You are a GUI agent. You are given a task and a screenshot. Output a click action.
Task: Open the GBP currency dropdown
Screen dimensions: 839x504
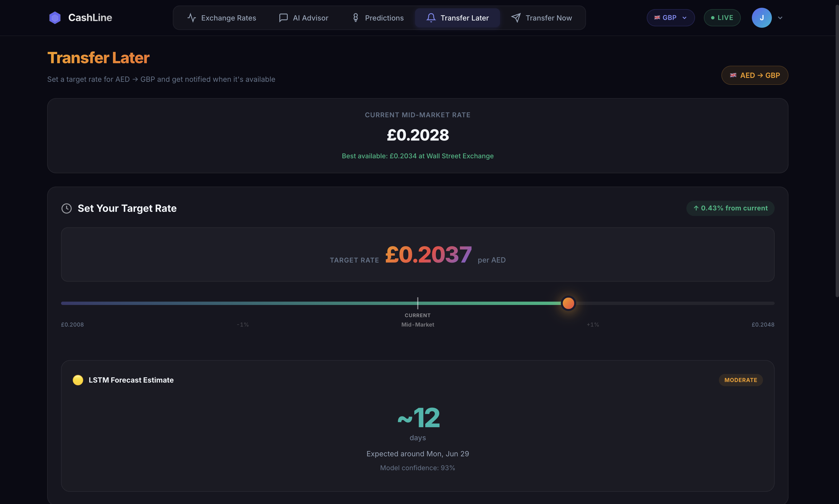pyautogui.click(x=671, y=18)
